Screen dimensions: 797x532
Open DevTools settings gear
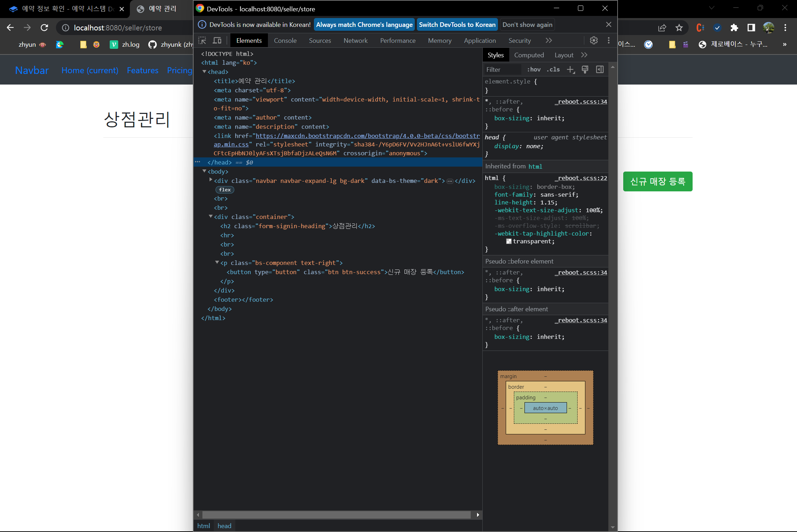(x=594, y=41)
